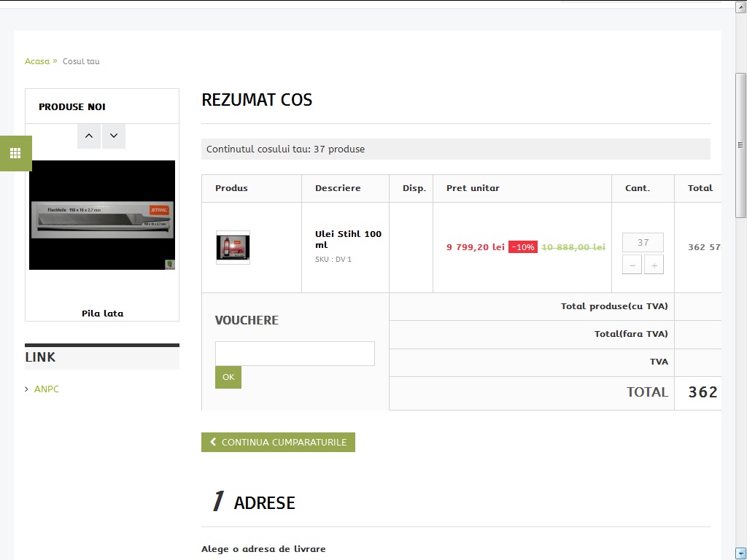This screenshot has width=747, height=560.
Task: Click the browser scrollbar down arrow
Action: pos(741,553)
